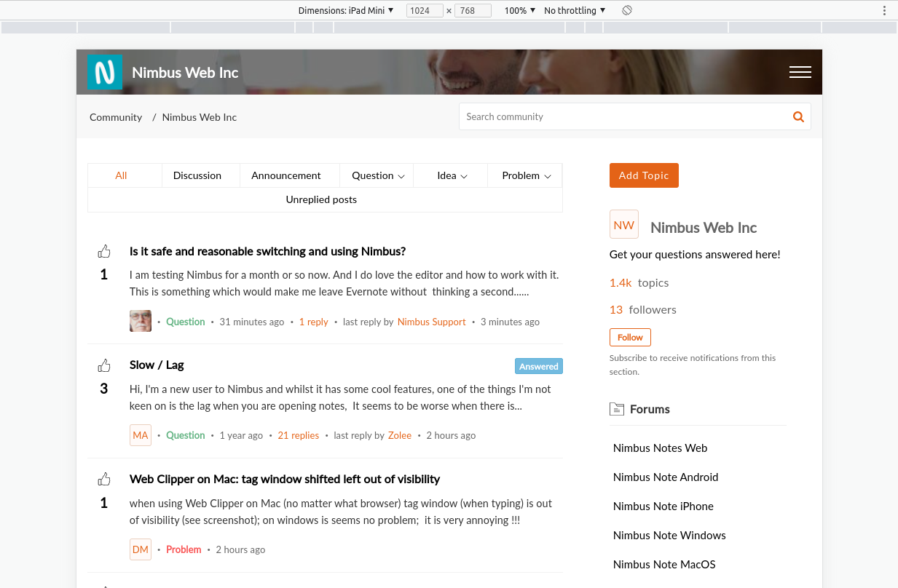Click the orange search magnifier icon
This screenshot has height=588, width=898.
798,116
